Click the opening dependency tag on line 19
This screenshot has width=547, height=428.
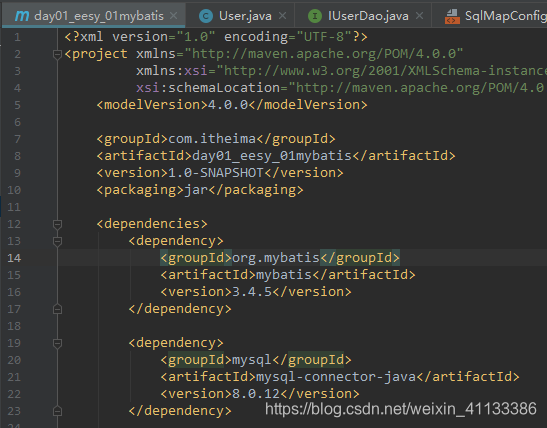pos(176,343)
